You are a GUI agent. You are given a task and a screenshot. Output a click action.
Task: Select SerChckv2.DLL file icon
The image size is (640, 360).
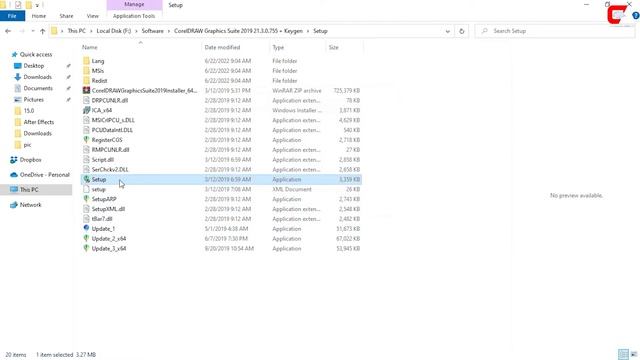[x=86, y=169]
